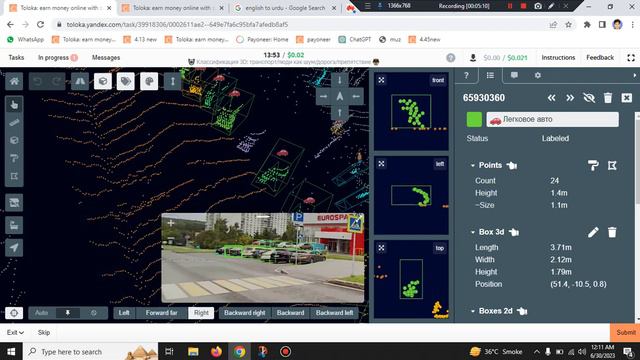
Task: Open the Tasks menu
Action: [16, 58]
